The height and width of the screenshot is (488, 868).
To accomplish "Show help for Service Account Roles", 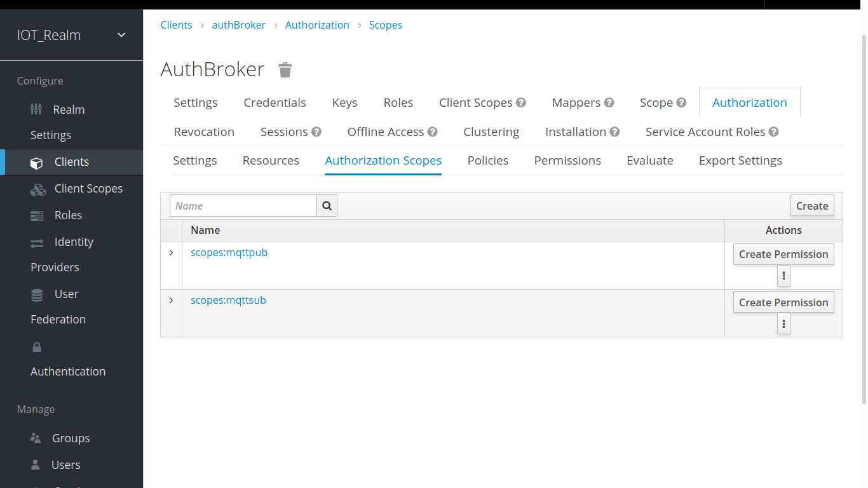I will click(774, 132).
